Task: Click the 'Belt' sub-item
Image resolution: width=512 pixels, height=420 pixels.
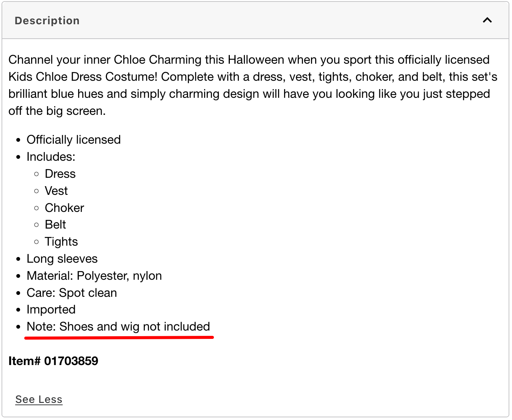Action: pos(55,224)
